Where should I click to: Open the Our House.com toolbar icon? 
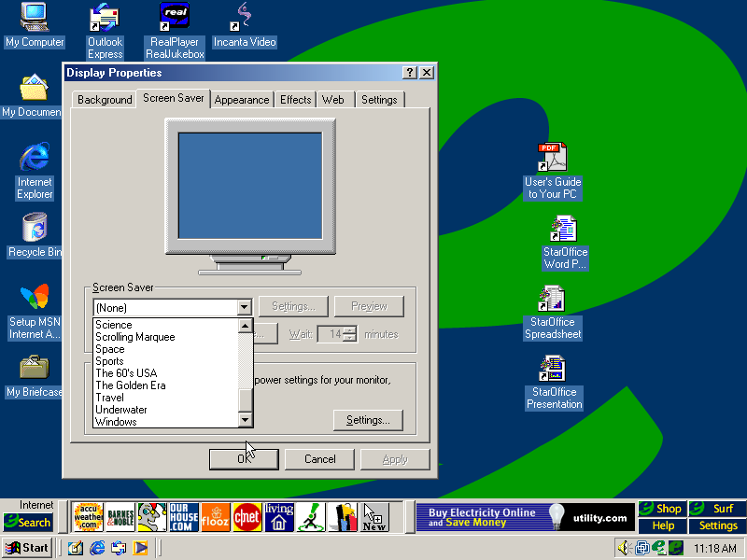pos(184,517)
